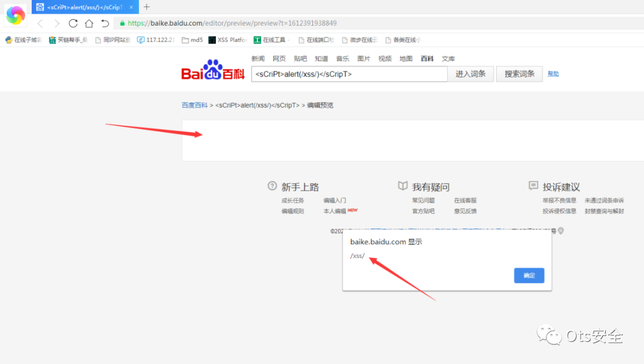Click the browser forward arrow
The image size is (644, 364).
point(57,23)
